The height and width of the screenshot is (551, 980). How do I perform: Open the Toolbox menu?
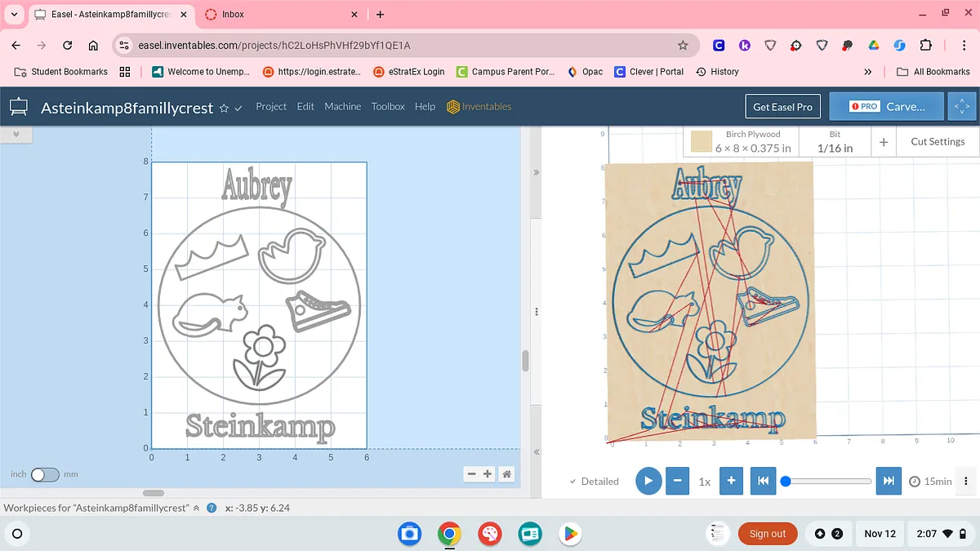click(x=388, y=106)
